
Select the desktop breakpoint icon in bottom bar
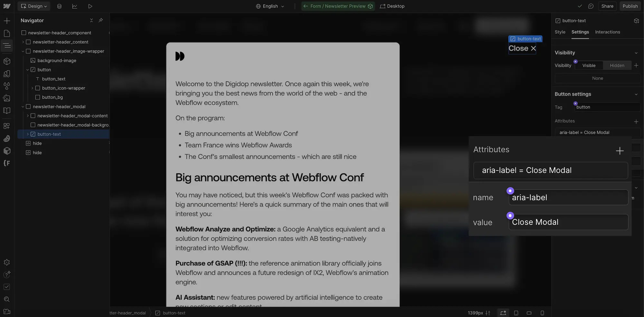coord(503,313)
